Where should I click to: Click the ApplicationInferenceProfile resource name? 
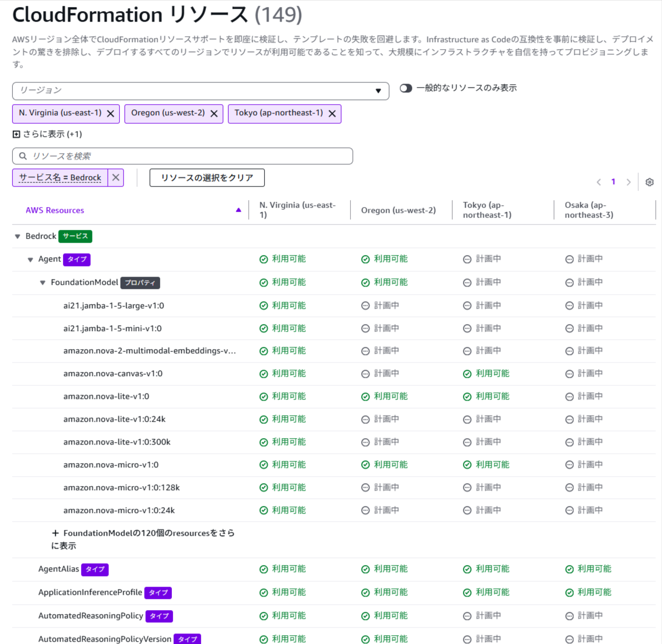coord(90,592)
